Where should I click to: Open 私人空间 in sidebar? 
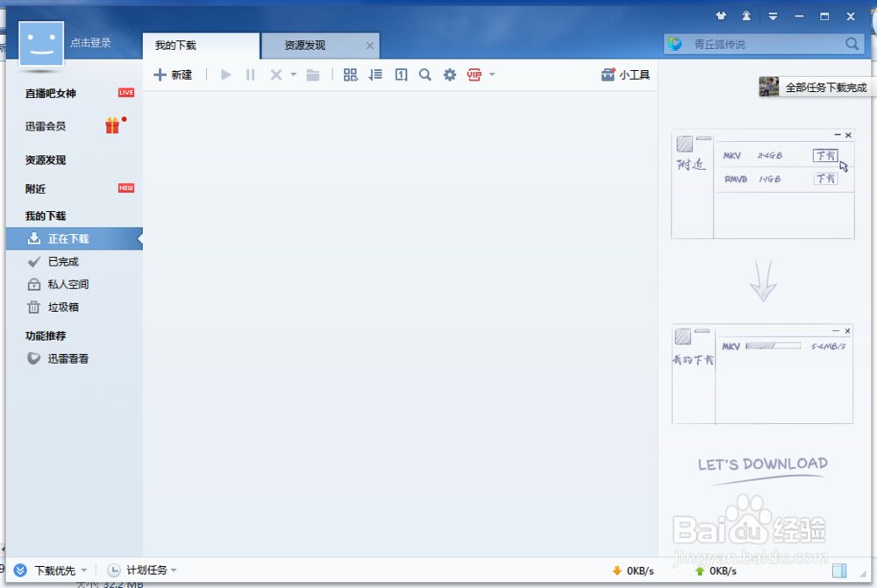tap(68, 285)
